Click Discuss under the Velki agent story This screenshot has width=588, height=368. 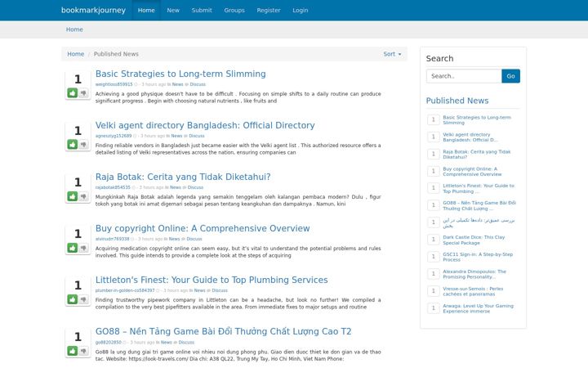(197, 136)
